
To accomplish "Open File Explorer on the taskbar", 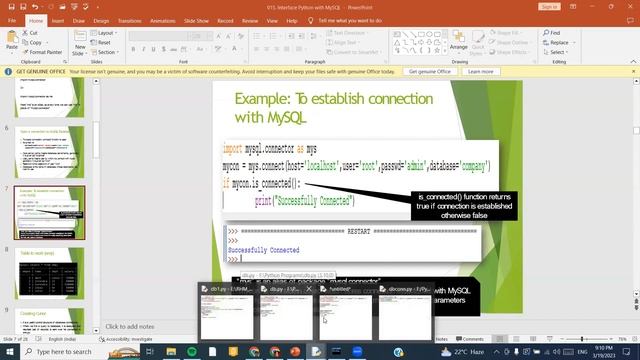I will (x=171, y=351).
